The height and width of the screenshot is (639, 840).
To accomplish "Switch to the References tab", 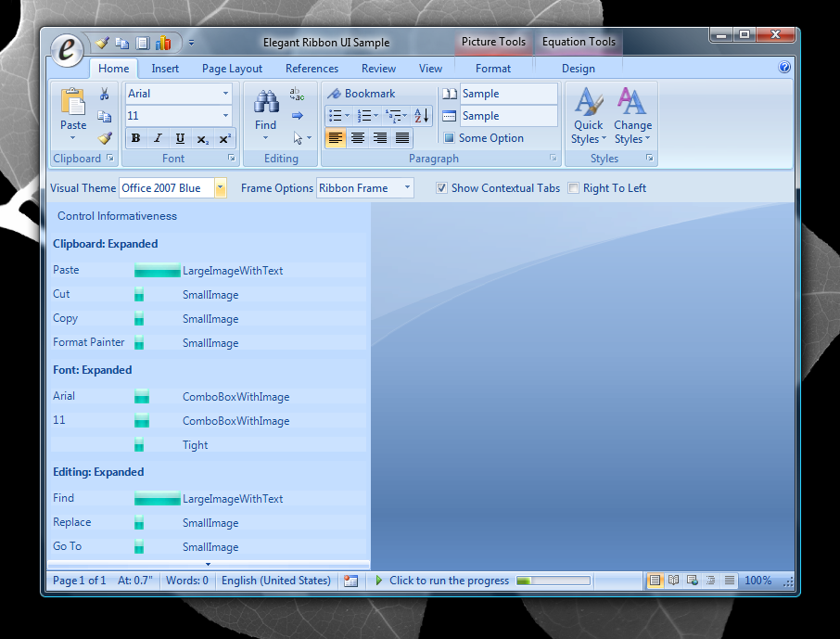I will pyautogui.click(x=312, y=69).
